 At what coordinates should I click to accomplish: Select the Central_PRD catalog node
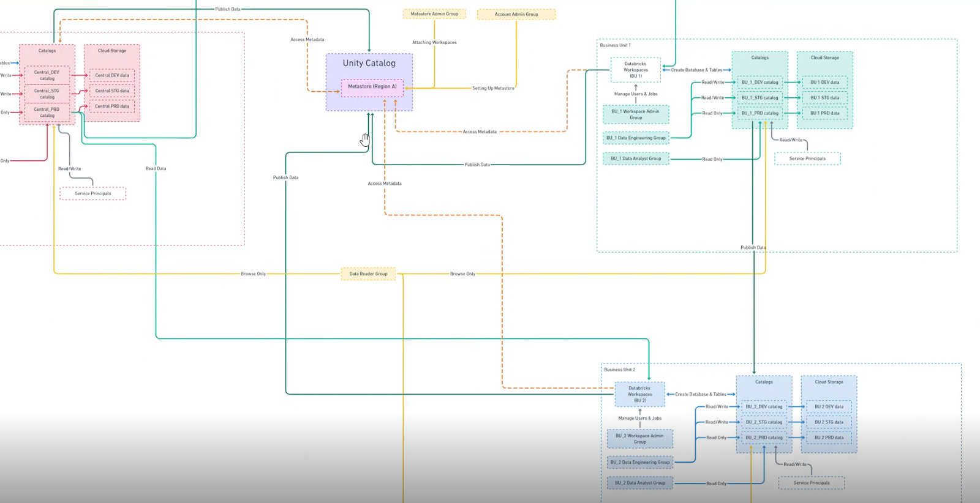click(x=47, y=112)
